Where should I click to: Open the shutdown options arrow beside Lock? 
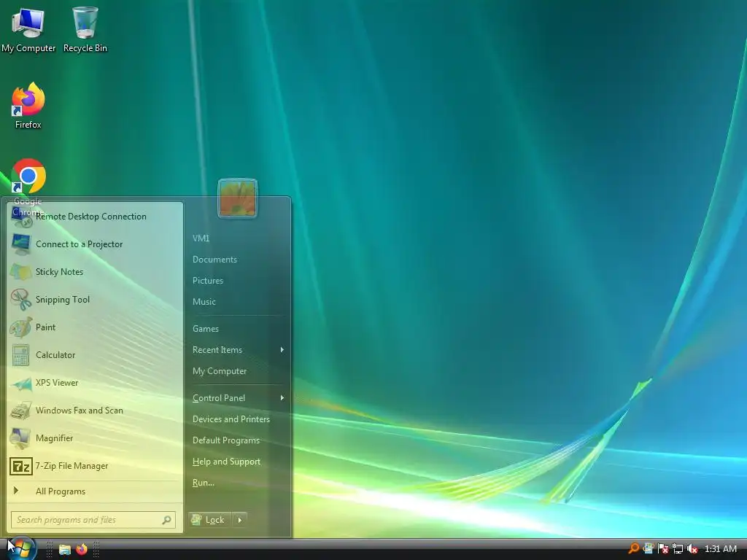tap(239, 519)
